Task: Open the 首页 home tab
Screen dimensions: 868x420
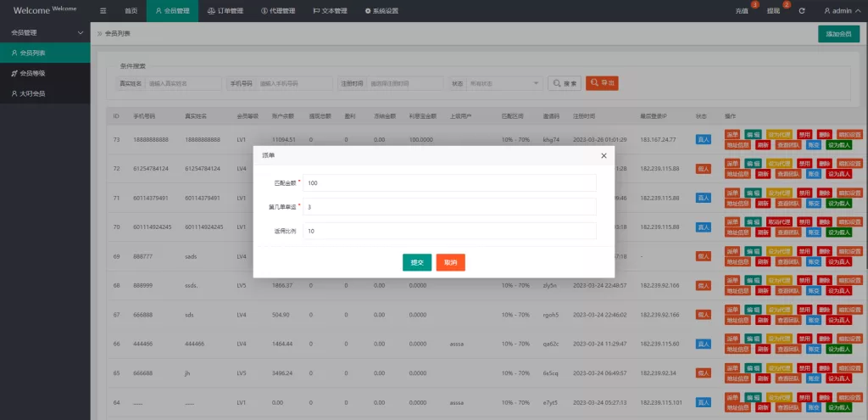Action: 131,11
